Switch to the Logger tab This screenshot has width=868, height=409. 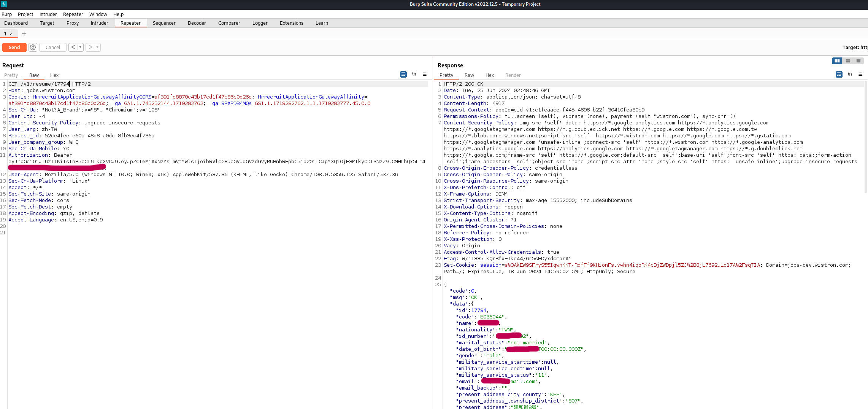(x=260, y=23)
